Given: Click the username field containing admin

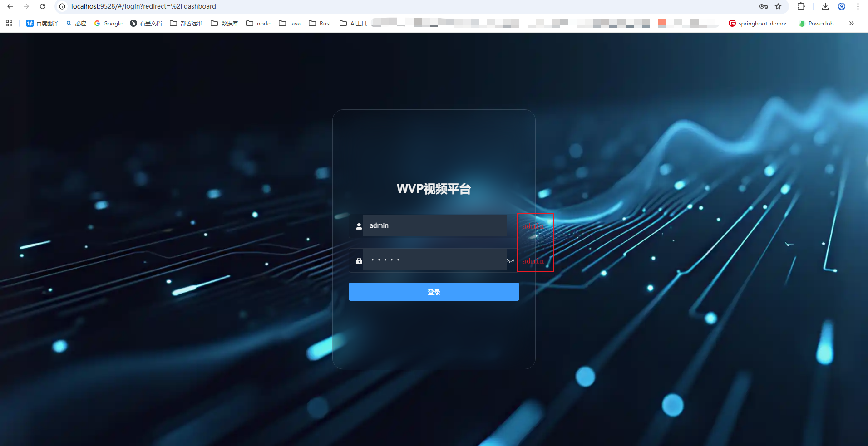Looking at the screenshot, I should [434, 225].
